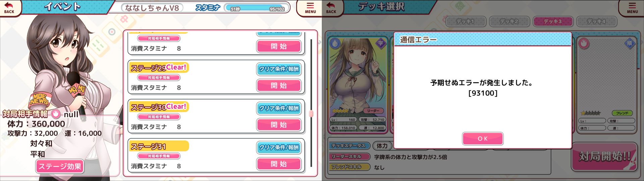Click the BACK arrow on the deck selection screen

pos(331,7)
